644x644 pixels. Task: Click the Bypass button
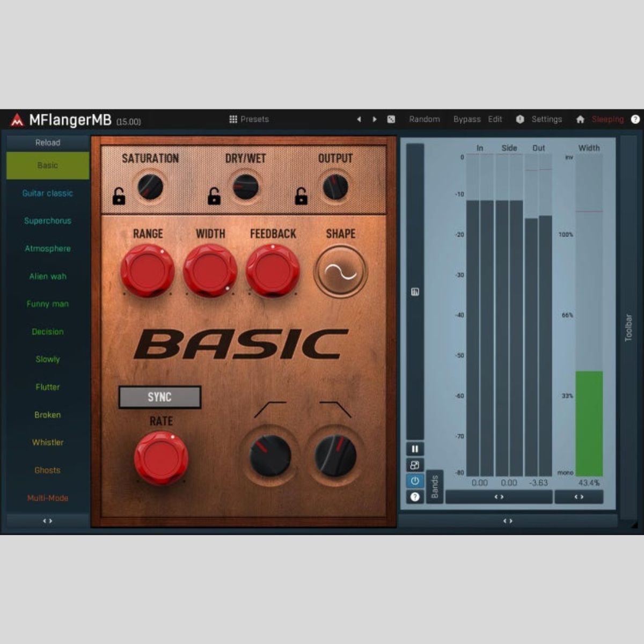coord(467,119)
